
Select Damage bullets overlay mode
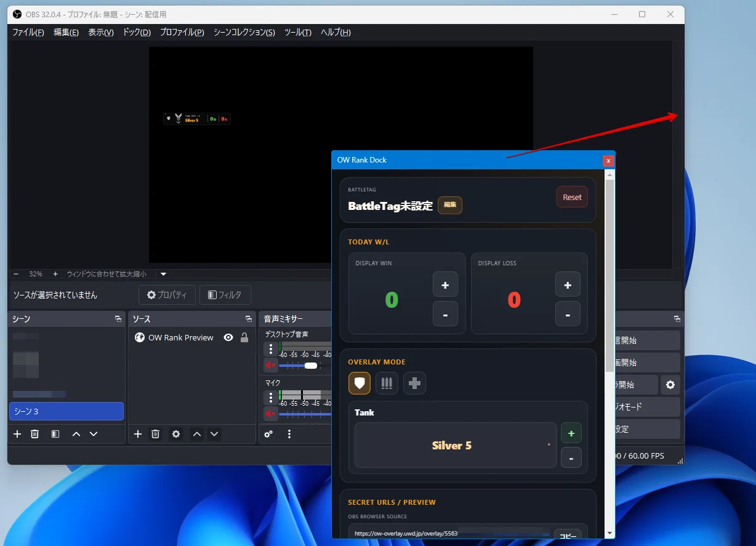387,383
